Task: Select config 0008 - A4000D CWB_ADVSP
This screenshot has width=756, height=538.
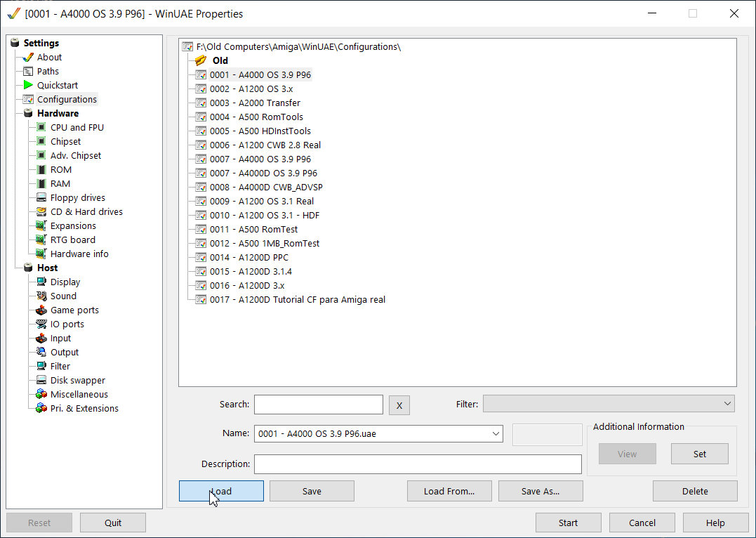Action: coord(266,187)
